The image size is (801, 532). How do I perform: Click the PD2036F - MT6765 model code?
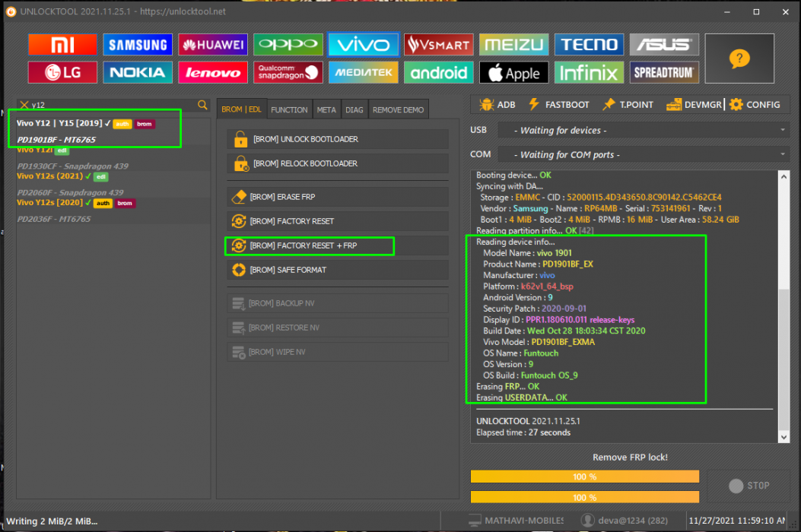pyautogui.click(x=54, y=219)
